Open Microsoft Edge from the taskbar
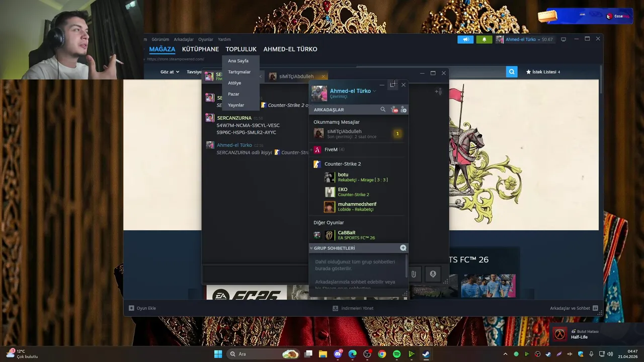 point(352,354)
